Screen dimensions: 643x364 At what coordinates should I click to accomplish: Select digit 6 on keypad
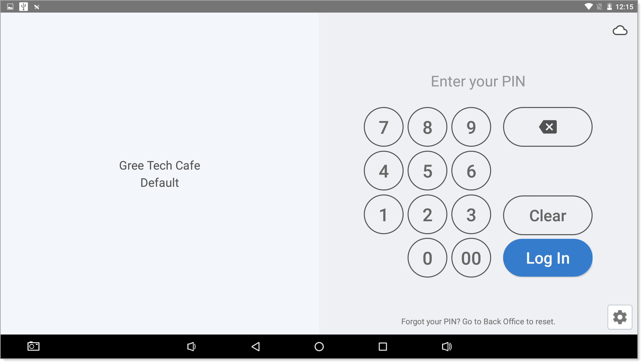[x=471, y=171]
